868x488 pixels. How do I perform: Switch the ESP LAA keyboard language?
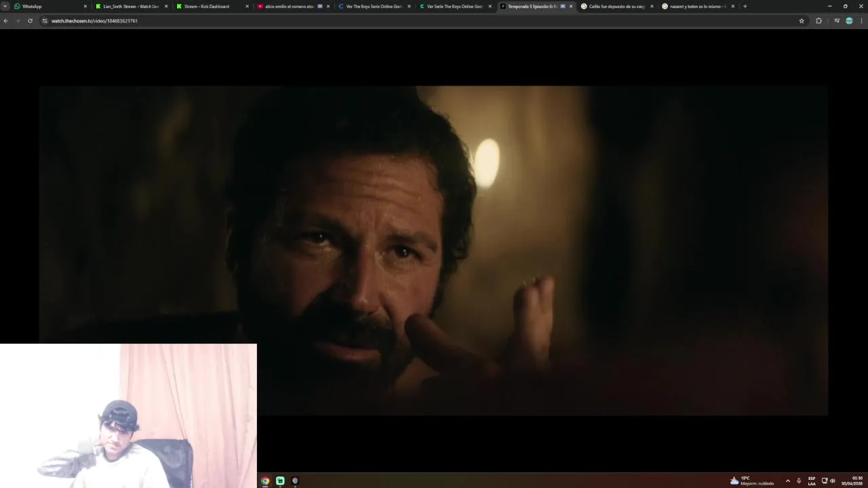click(x=812, y=481)
